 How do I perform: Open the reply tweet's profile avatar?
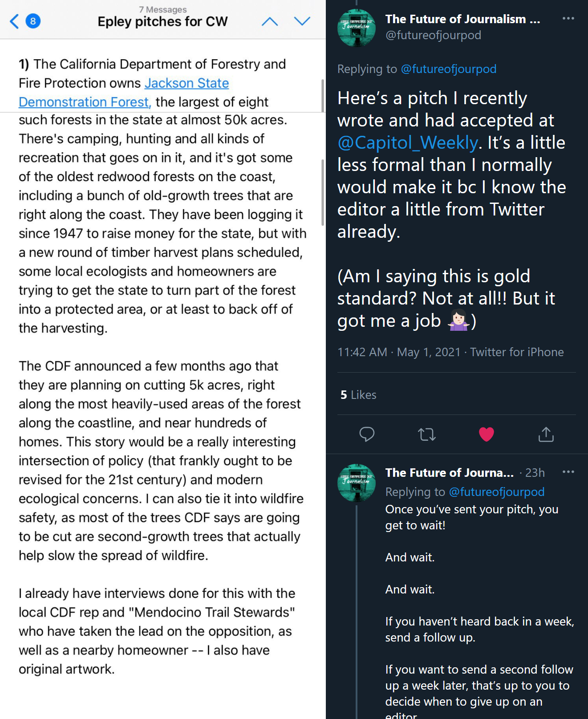coord(357,483)
